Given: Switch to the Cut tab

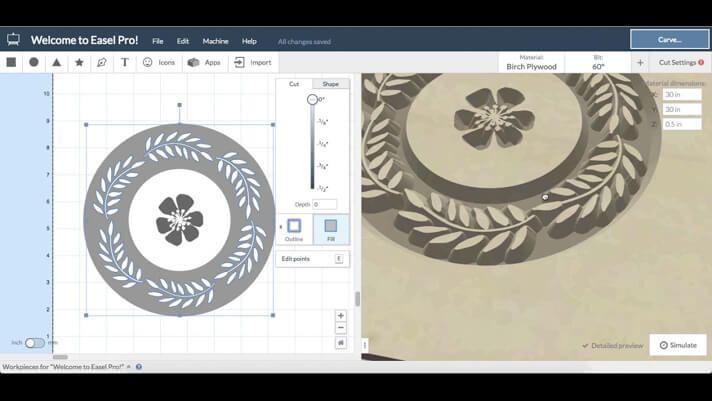Looking at the screenshot, I should coord(294,84).
